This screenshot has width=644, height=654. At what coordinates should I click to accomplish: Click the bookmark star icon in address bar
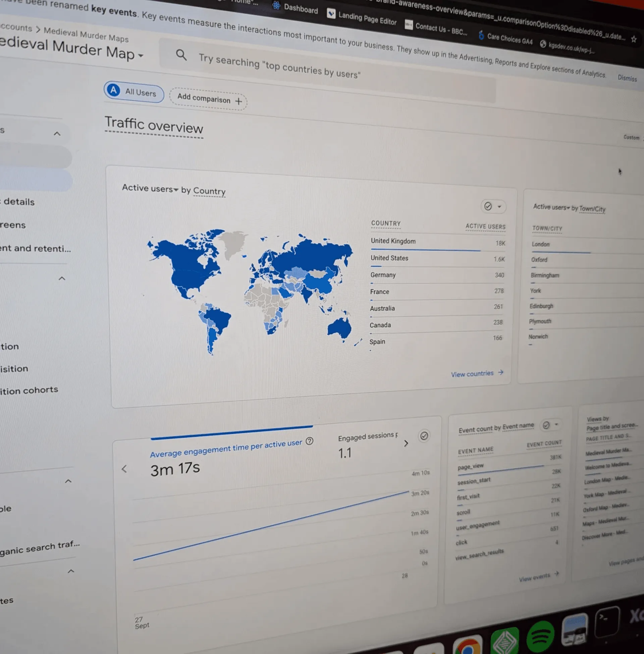tap(634, 39)
